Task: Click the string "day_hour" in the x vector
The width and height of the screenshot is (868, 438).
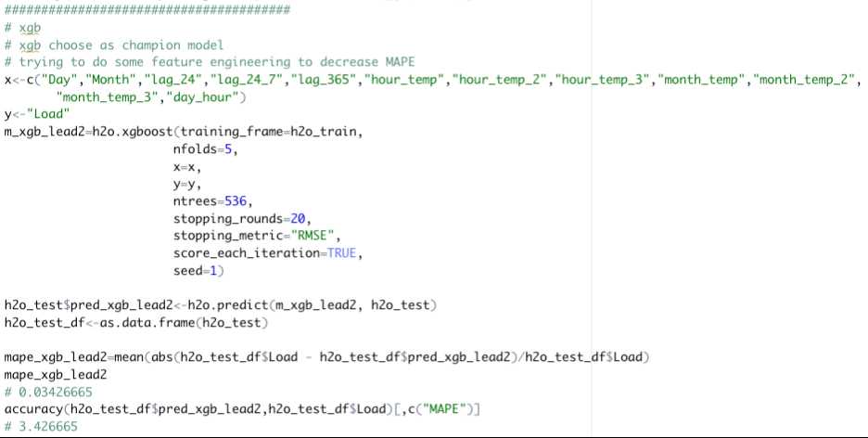Action: coord(202,97)
